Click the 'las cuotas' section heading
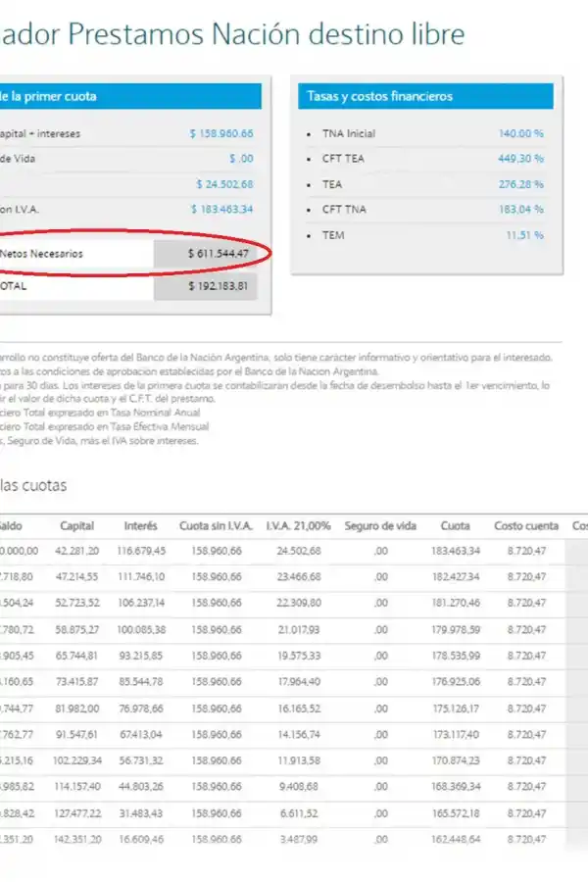This screenshot has height=882, width=588. 33,485
